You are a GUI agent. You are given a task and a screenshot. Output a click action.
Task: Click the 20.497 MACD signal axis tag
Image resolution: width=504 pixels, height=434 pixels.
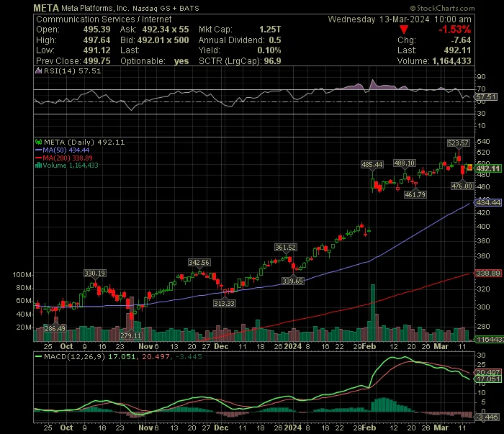(x=488, y=373)
